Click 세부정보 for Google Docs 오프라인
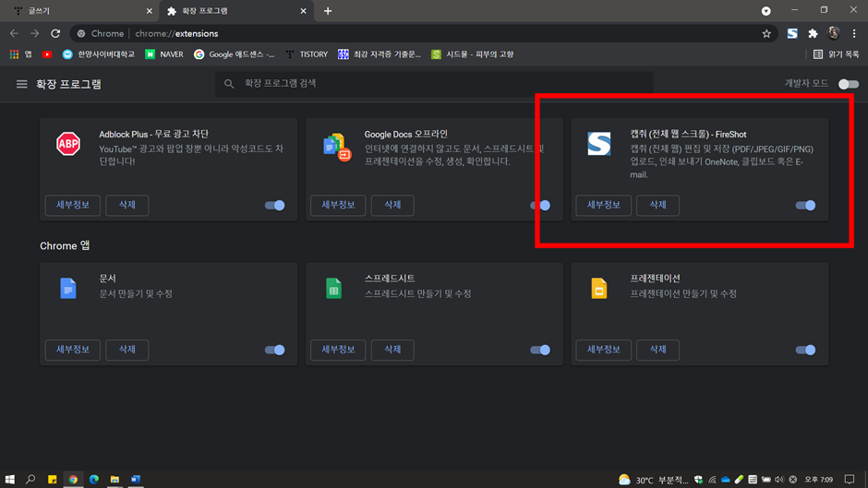The height and width of the screenshot is (488, 868). tap(338, 206)
